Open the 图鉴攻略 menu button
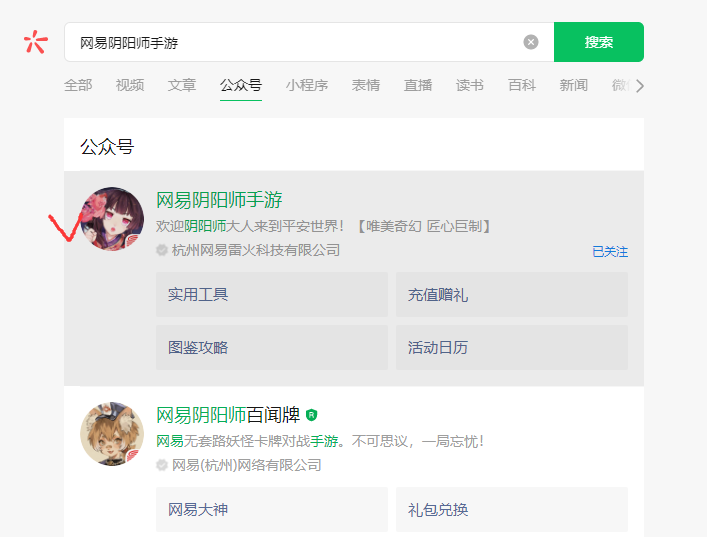This screenshot has height=537, width=707. pos(272,348)
